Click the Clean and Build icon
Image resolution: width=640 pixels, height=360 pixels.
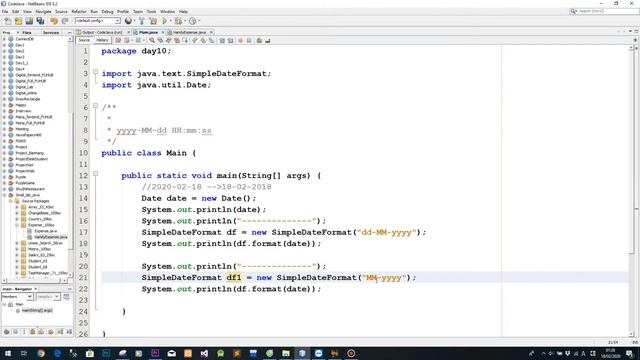(x=153, y=21)
